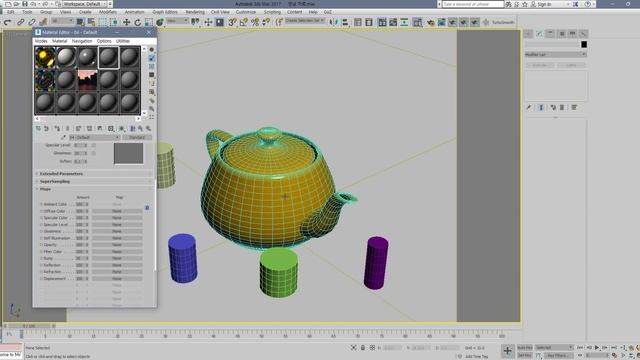Click the Auto Key plus button

tap(507, 351)
